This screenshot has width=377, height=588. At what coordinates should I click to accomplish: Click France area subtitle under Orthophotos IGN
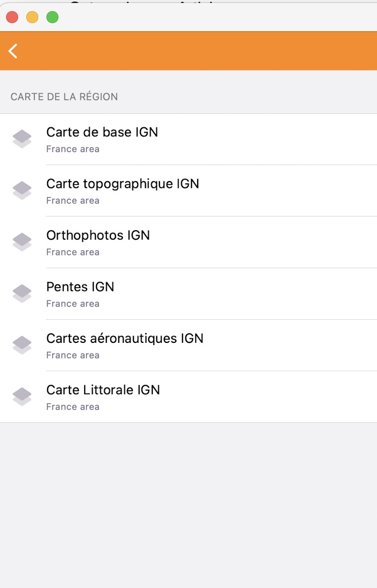pyautogui.click(x=73, y=252)
